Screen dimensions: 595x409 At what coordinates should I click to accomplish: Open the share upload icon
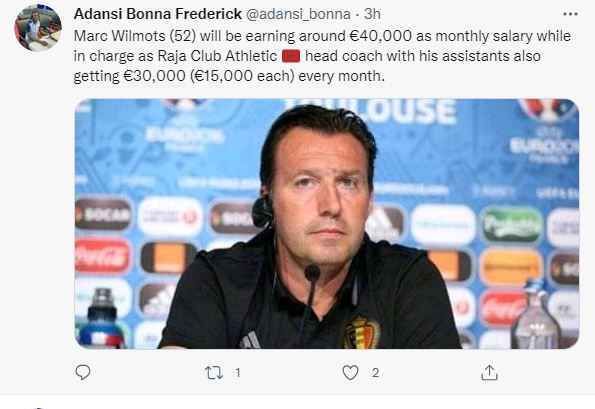[x=489, y=372]
